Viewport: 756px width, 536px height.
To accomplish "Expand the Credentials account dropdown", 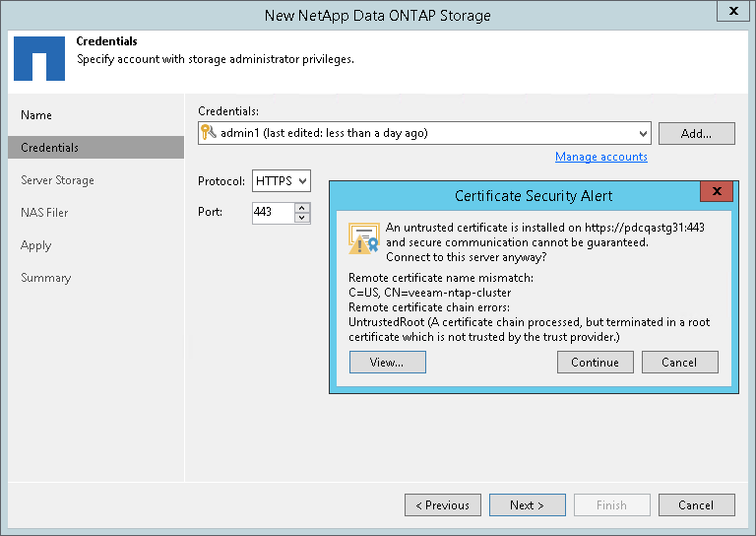I will pos(644,133).
